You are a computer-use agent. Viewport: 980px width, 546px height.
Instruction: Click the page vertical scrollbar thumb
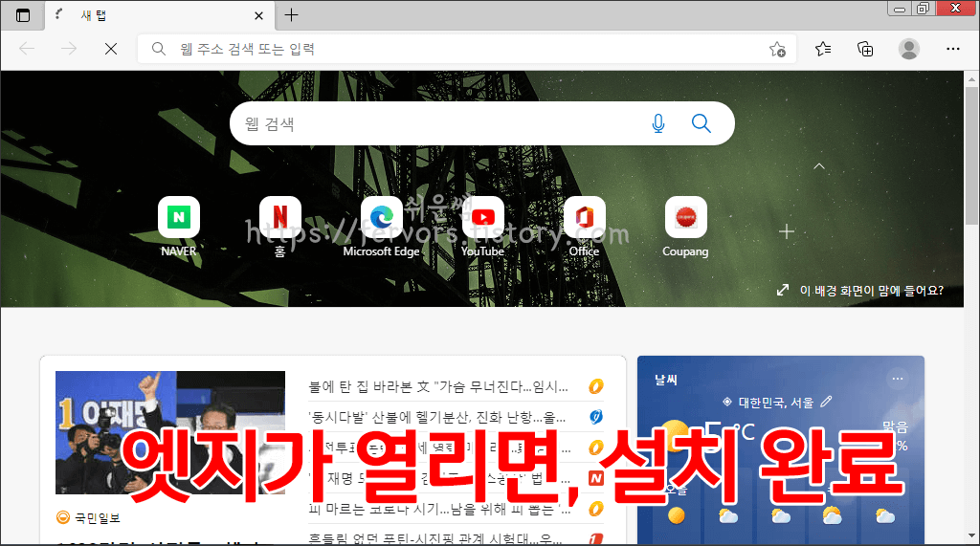[x=971, y=156]
